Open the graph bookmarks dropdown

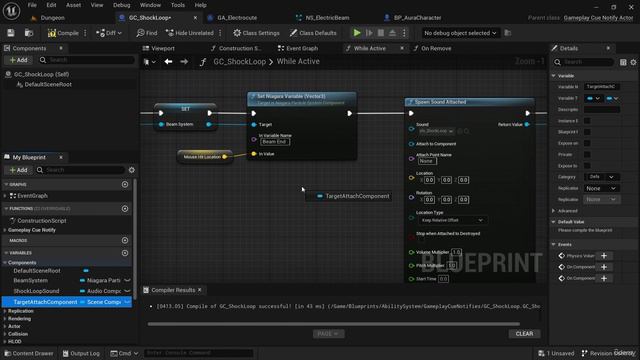pyautogui.click(x=149, y=62)
